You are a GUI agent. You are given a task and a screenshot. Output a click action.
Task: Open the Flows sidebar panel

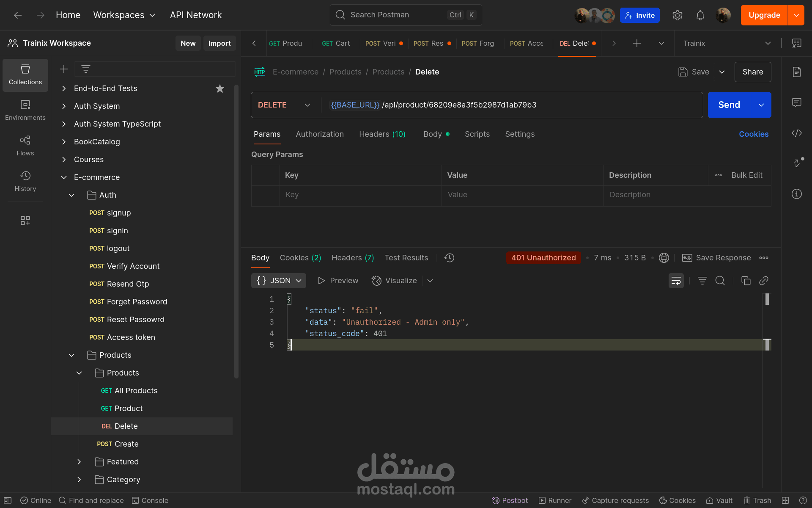tap(25, 146)
